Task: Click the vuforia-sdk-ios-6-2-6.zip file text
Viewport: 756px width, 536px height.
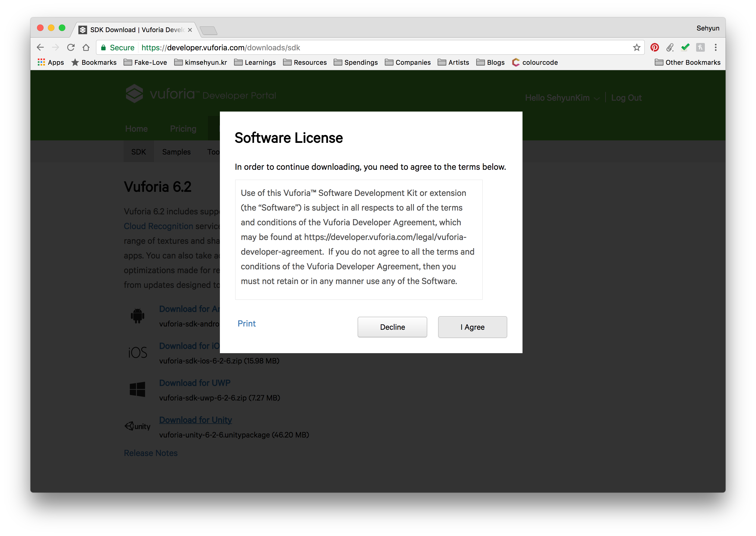Action: [219, 361]
